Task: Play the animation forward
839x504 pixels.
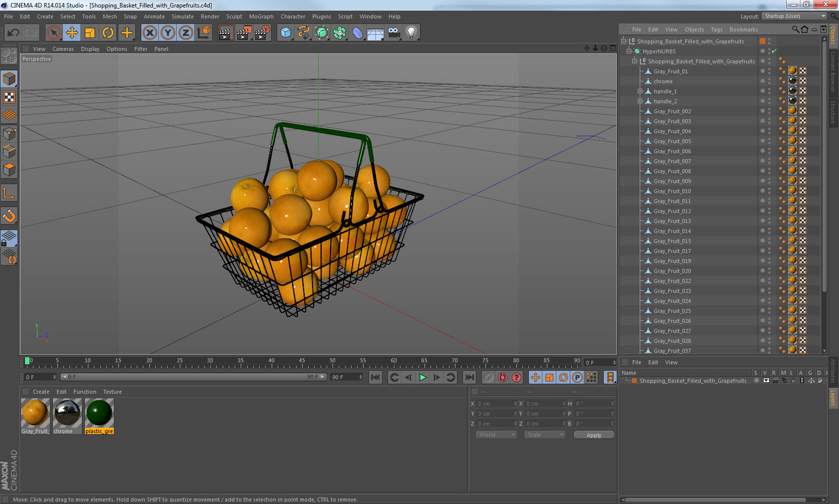Action: [422, 377]
